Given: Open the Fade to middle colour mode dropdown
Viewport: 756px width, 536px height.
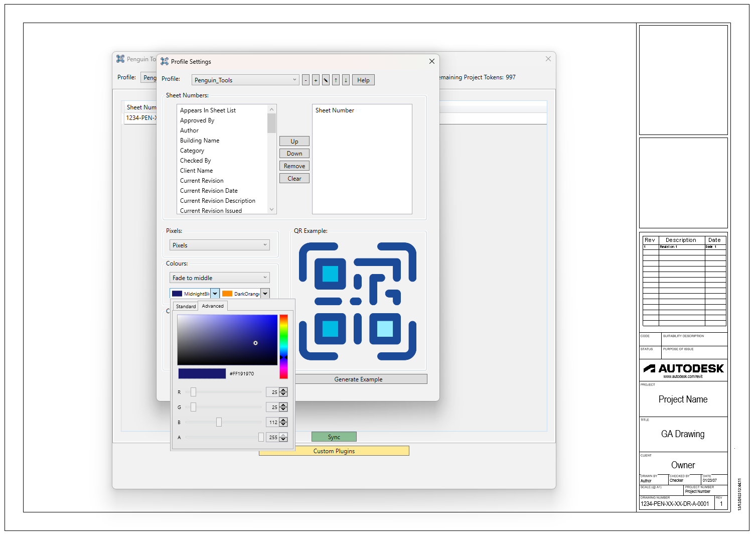Looking at the screenshot, I should tap(220, 278).
